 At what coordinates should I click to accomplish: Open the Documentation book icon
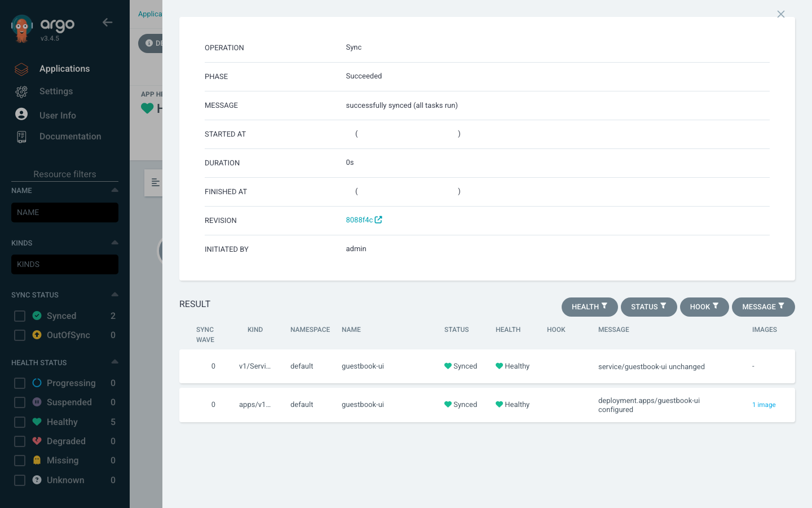coord(21,137)
